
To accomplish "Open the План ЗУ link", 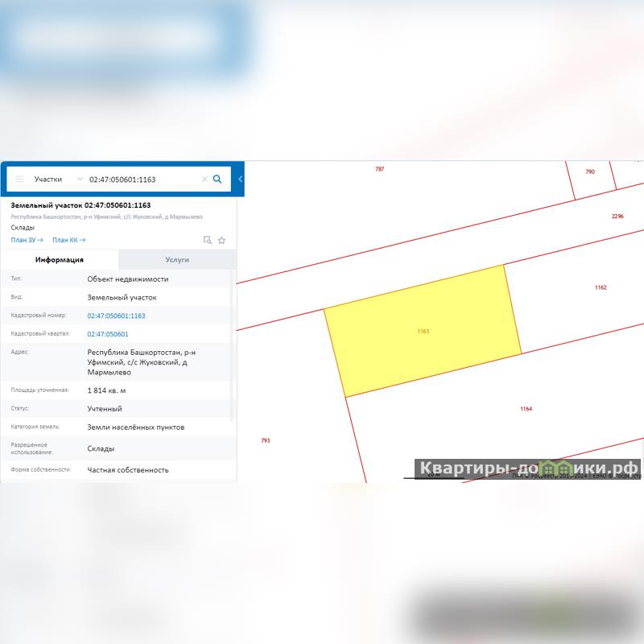I will tap(27, 240).
